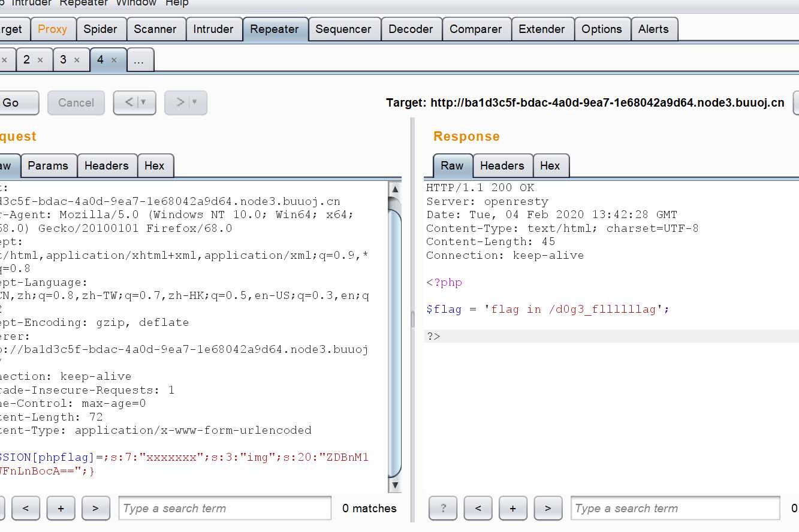799x532 pixels.
Task: Close Repeater tab 3
Action: (77, 61)
